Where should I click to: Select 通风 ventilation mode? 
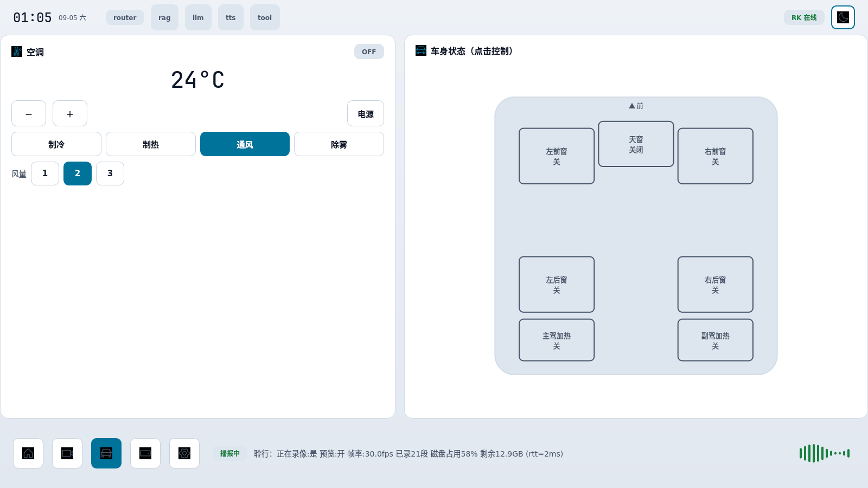coord(245,144)
